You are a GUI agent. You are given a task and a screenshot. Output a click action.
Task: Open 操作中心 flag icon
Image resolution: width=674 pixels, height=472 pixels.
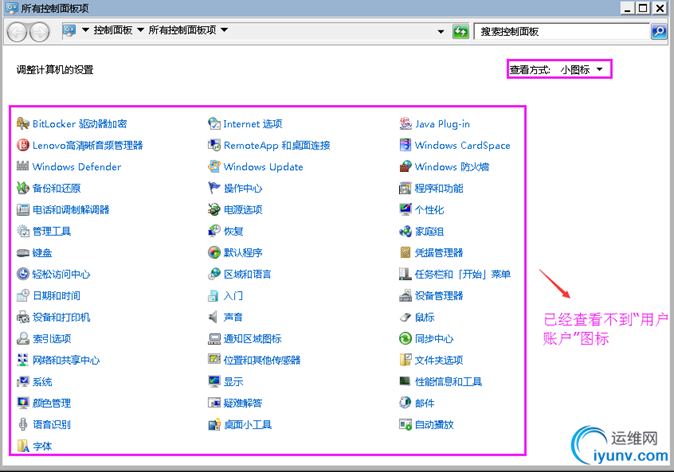pos(214,188)
